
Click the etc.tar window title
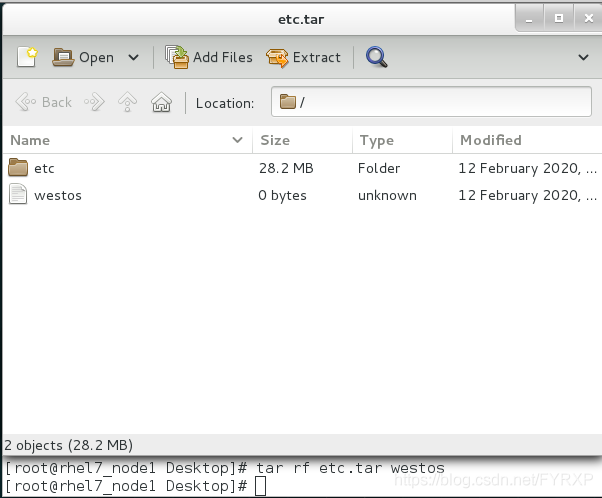click(x=301, y=19)
